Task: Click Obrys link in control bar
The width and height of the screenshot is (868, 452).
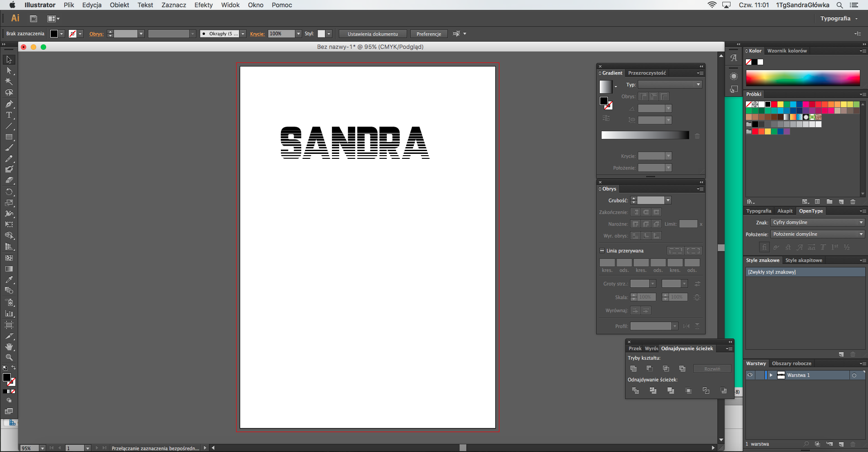Action: [96, 34]
